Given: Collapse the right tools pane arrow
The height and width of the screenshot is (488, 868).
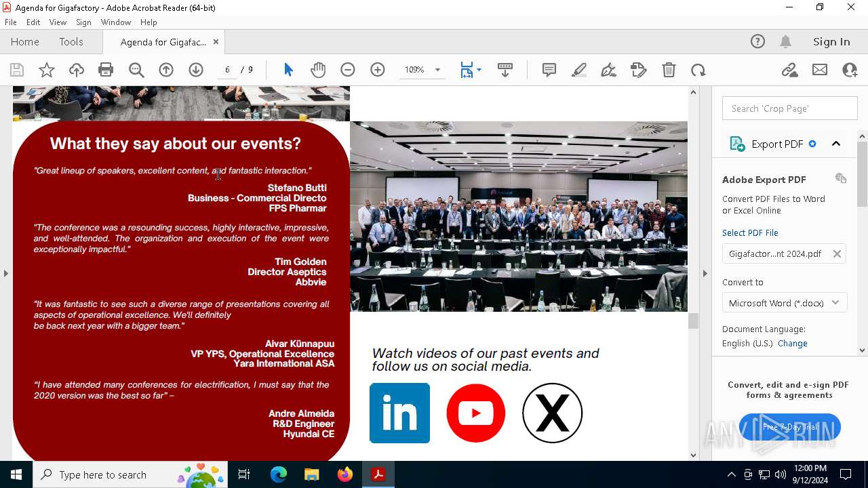Looking at the screenshot, I should pos(705,273).
